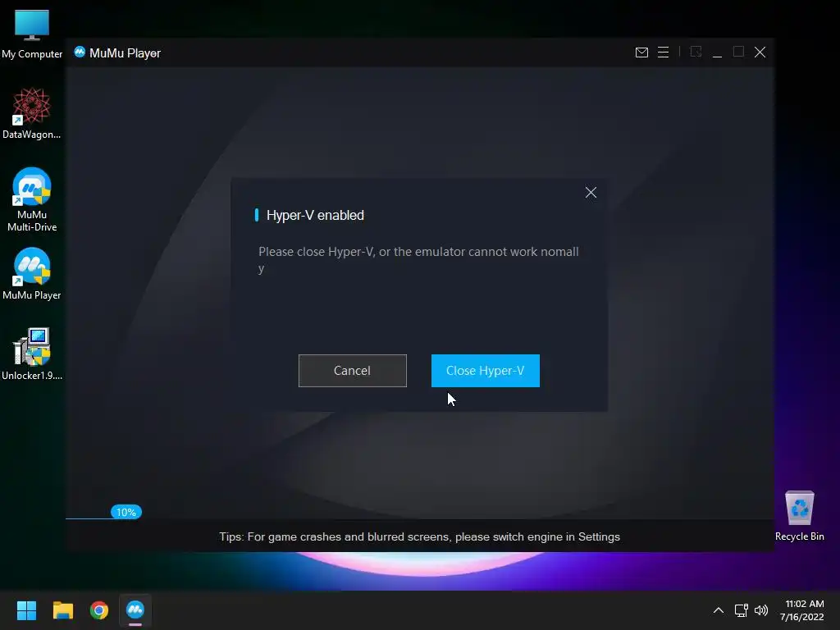The image size is (840, 630).
Task: Click the MuMu Player taskbar icon
Action: tap(135, 610)
